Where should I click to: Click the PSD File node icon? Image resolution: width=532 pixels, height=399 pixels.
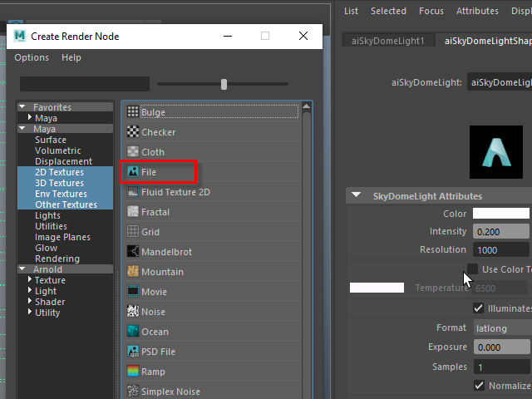(133, 352)
